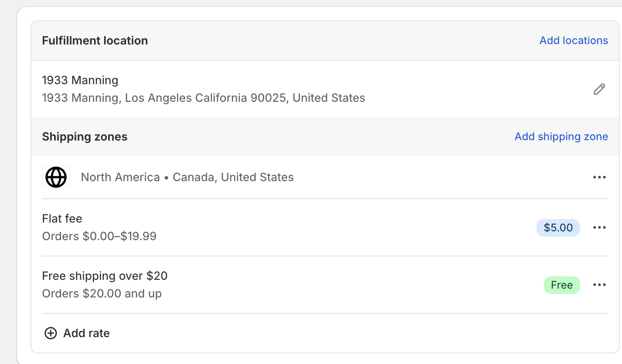The height and width of the screenshot is (364, 622).
Task: Click the Shipping zones heading
Action: [85, 137]
